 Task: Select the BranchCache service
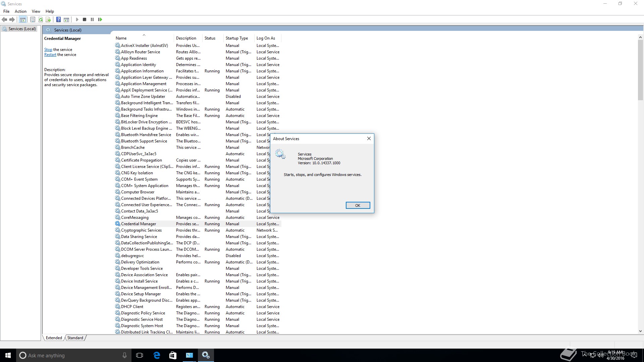tap(192, 147)
